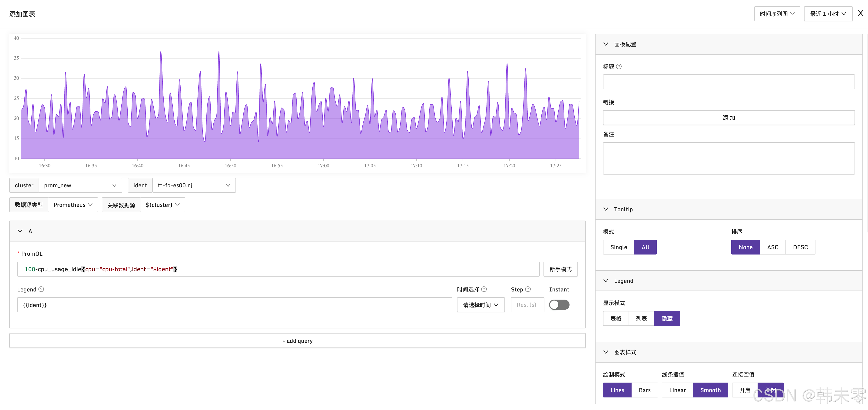Choose Linear line interpolation
This screenshot has width=868, height=410.
pos(677,390)
